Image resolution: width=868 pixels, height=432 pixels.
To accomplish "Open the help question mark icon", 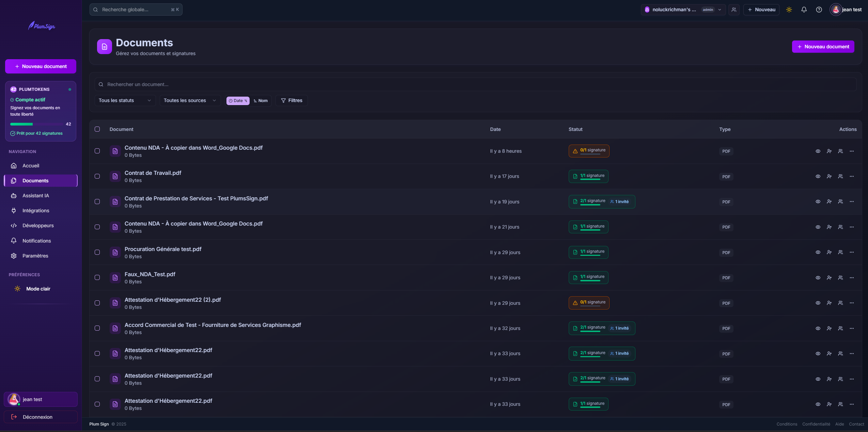I will tap(819, 10).
